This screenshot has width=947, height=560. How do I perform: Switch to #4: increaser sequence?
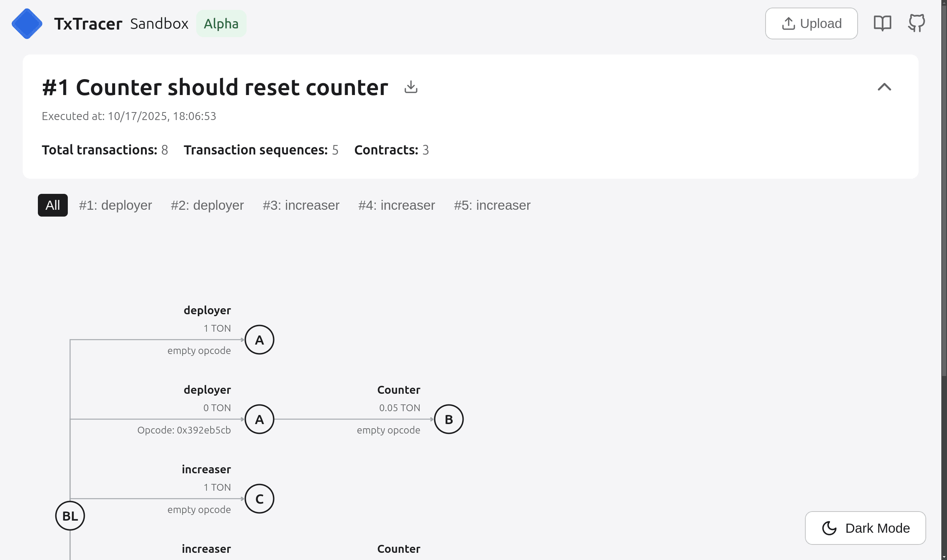pos(397,205)
